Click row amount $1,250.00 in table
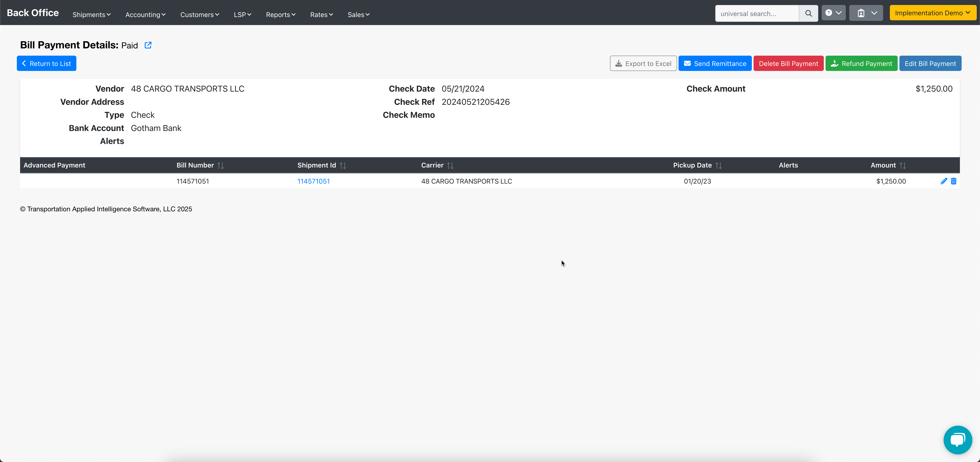This screenshot has width=980, height=462. [x=891, y=181]
